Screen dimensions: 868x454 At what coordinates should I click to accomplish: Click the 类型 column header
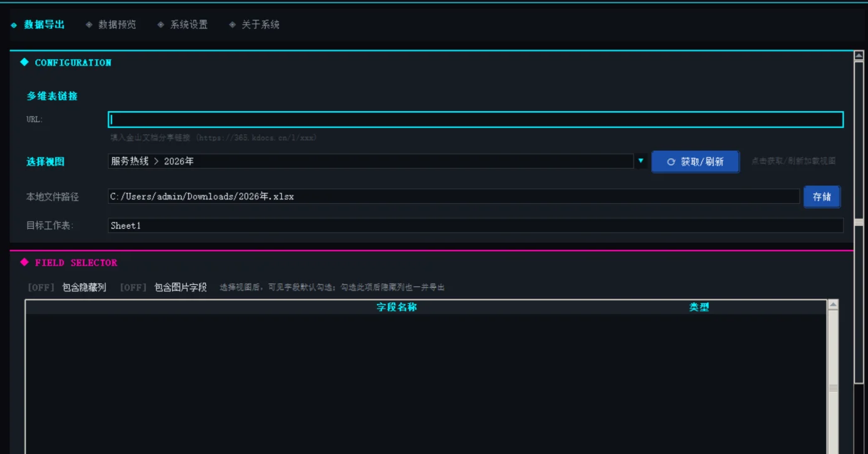point(699,307)
